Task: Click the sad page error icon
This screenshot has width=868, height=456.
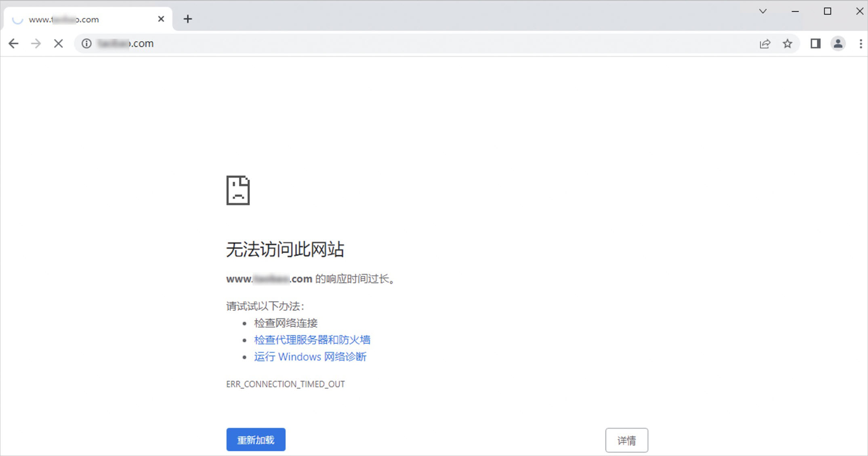Action: (238, 190)
